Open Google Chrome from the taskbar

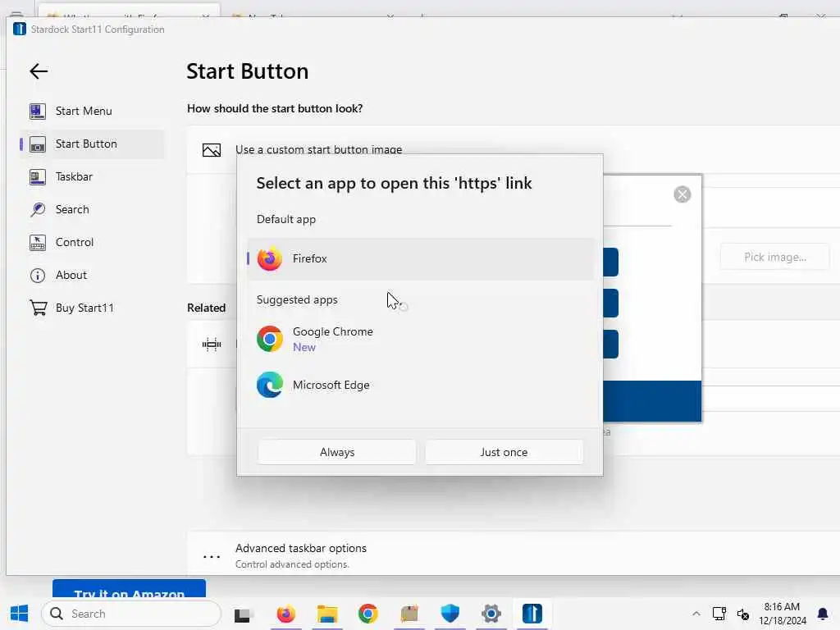point(368,614)
